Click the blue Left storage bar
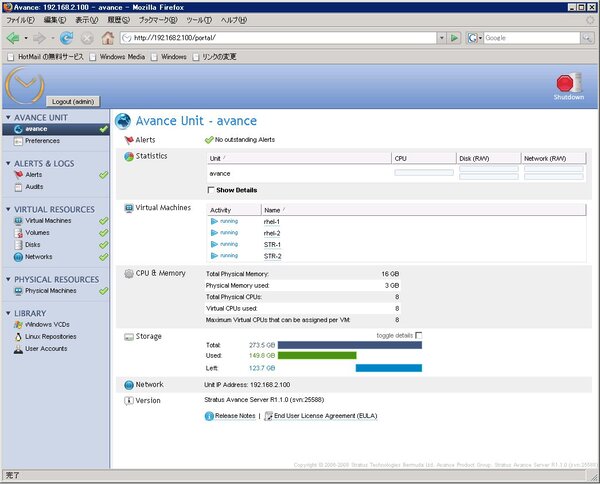The image size is (600, 484). coord(389,368)
